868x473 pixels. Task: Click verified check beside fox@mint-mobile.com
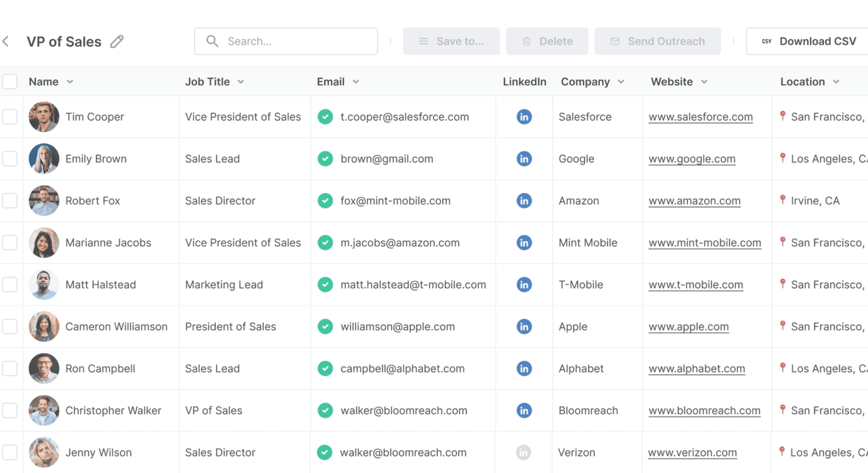[x=325, y=201]
